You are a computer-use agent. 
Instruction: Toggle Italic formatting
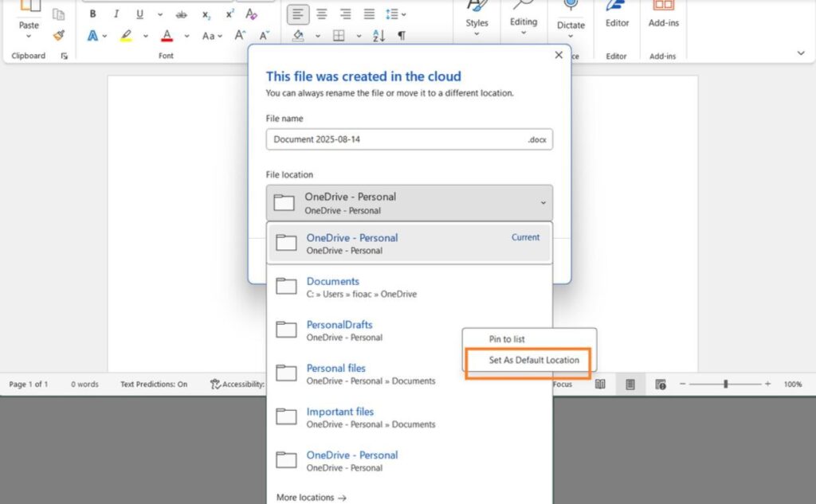click(116, 14)
